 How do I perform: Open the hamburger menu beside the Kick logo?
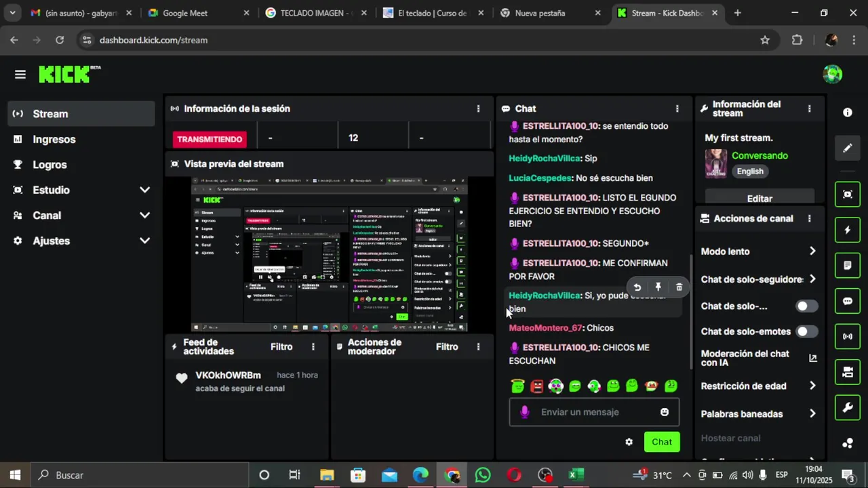pyautogui.click(x=20, y=75)
